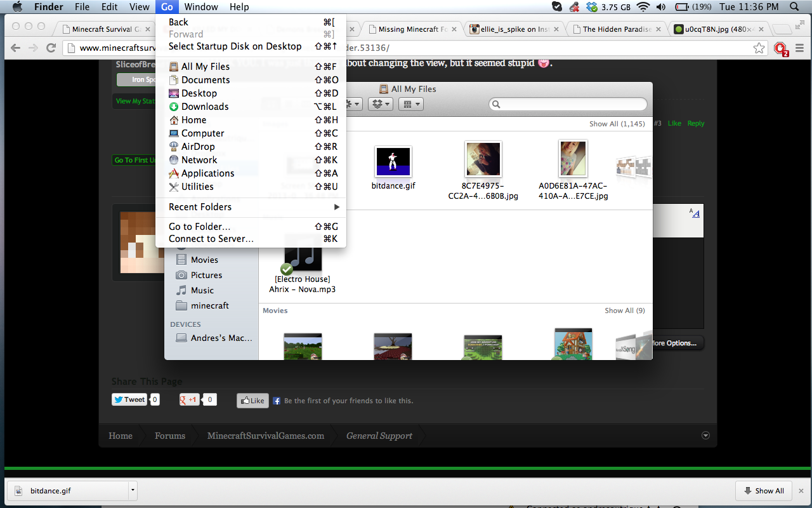This screenshot has height=508, width=812.
Task: Choose Select Startup Disk on Desktop
Action: (251, 46)
